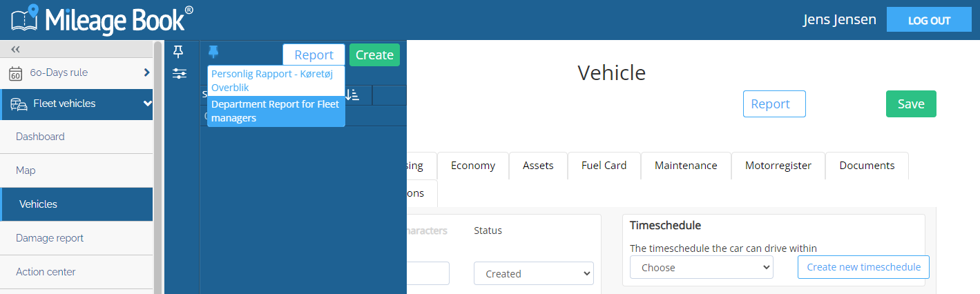Click Report button in list panel
This screenshot has width=980, height=294.
click(314, 55)
